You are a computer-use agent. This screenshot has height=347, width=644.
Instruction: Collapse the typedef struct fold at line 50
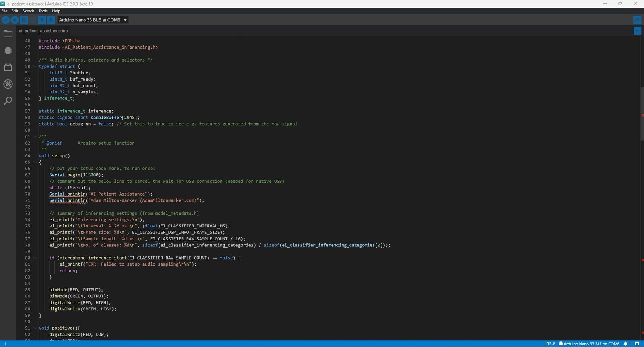click(x=35, y=66)
